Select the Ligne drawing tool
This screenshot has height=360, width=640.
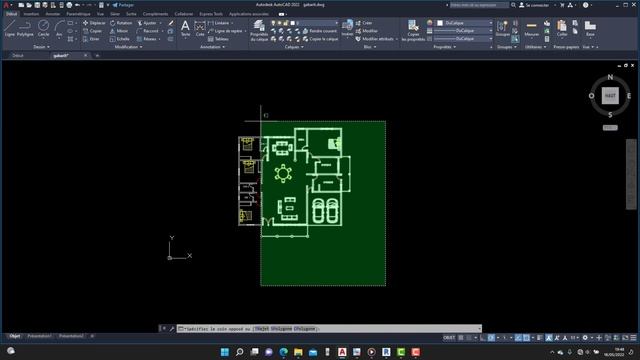(10, 29)
